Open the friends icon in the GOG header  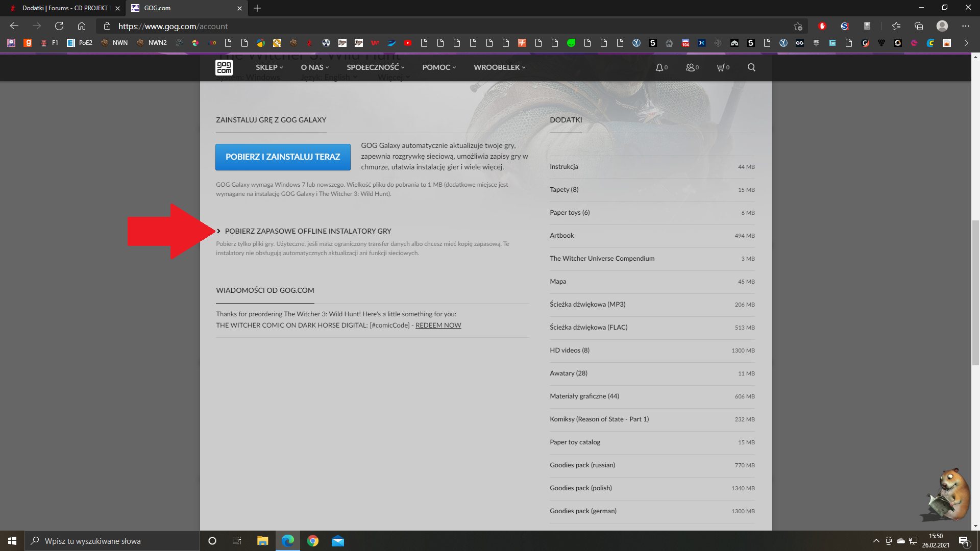tap(692, 67)
